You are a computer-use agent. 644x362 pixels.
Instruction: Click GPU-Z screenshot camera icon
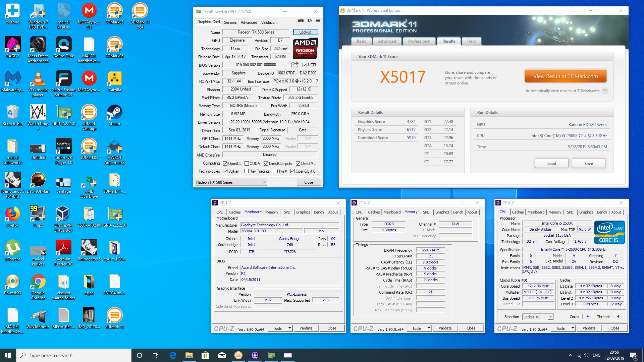click(x=301, y=21)
